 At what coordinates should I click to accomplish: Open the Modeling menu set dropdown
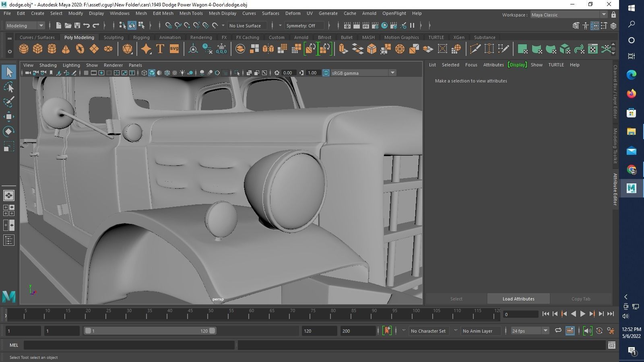click(x=25, y=26)
